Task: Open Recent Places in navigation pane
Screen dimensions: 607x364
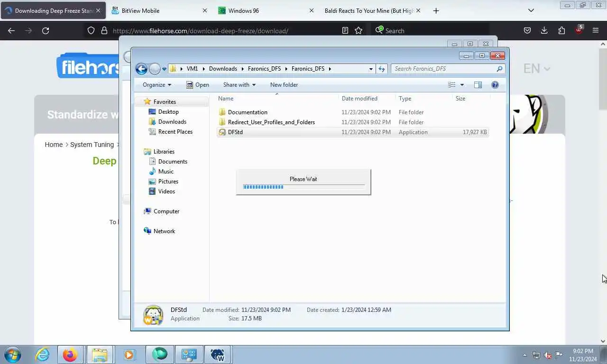Action: click(x=175, y=132)
